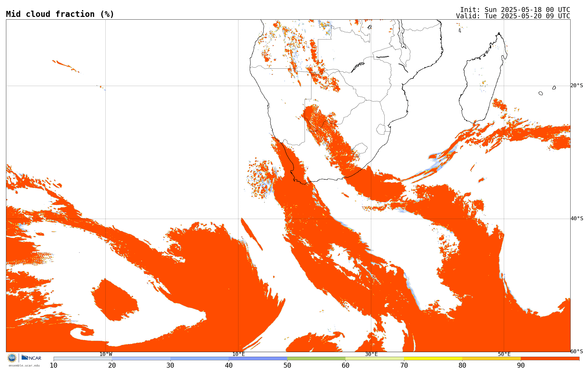Click the Lesotho country outline on map
588x369 pixels.
coord(360,149)
